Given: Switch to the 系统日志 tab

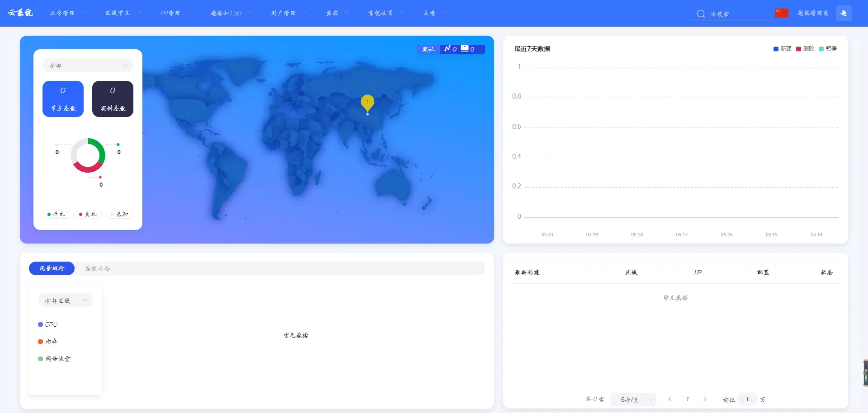Looking at the screenshot, I should tap(98, 268).
